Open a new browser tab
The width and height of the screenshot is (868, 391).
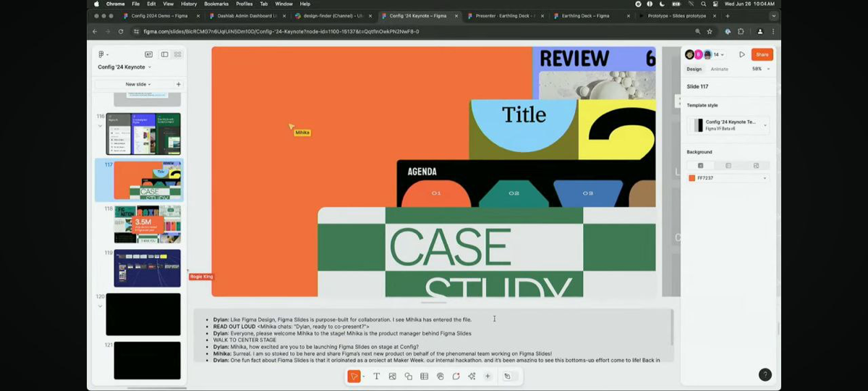(x=728, y=16)
